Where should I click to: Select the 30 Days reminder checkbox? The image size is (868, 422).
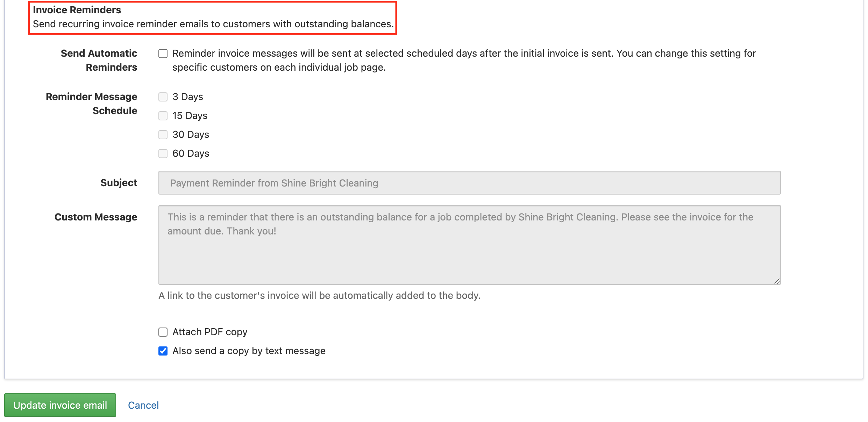tap(163, 135)
